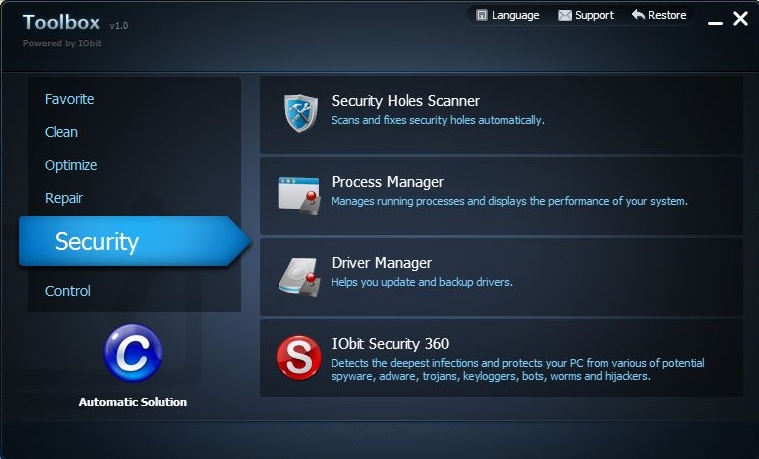This screenshot has height=459, width=759.
Task: Click the Automatic Solution label
Action: click(133, 402)
